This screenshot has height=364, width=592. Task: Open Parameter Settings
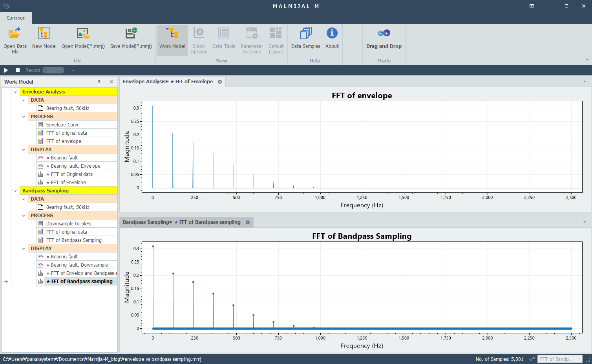point(252,40)
